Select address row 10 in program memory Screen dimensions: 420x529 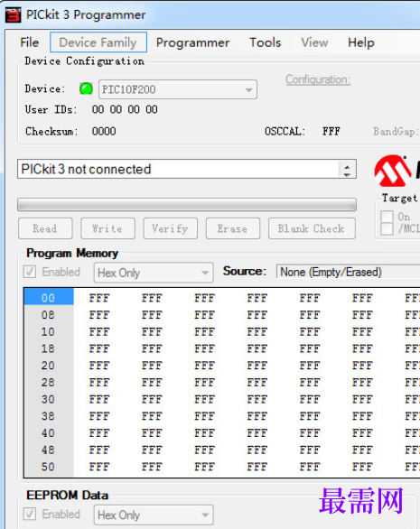(x=49, y=331)
